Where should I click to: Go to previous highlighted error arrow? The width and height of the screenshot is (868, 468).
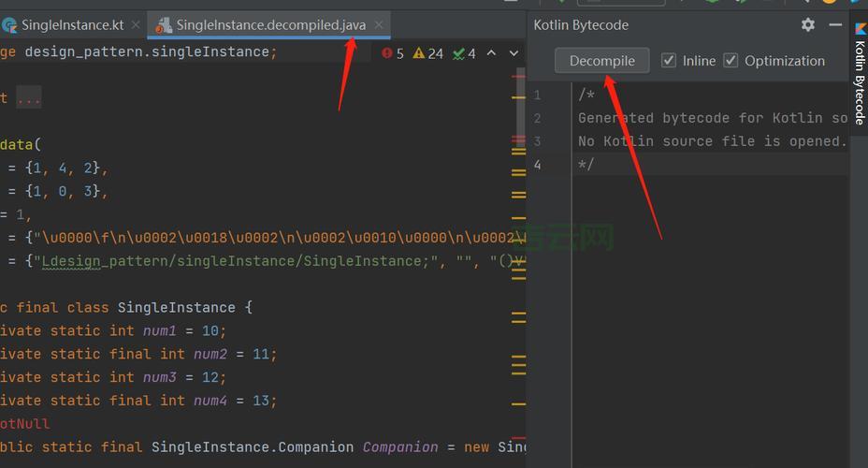492,53
